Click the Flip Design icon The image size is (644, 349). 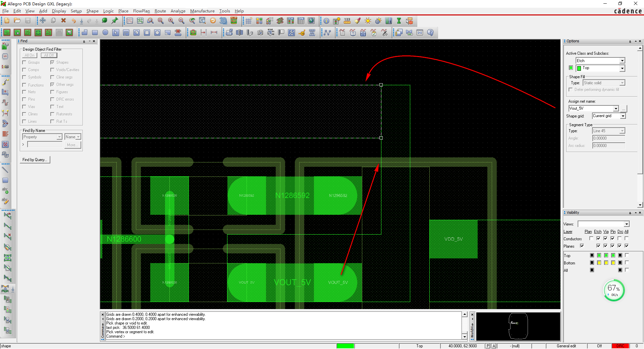pos(234,21)
